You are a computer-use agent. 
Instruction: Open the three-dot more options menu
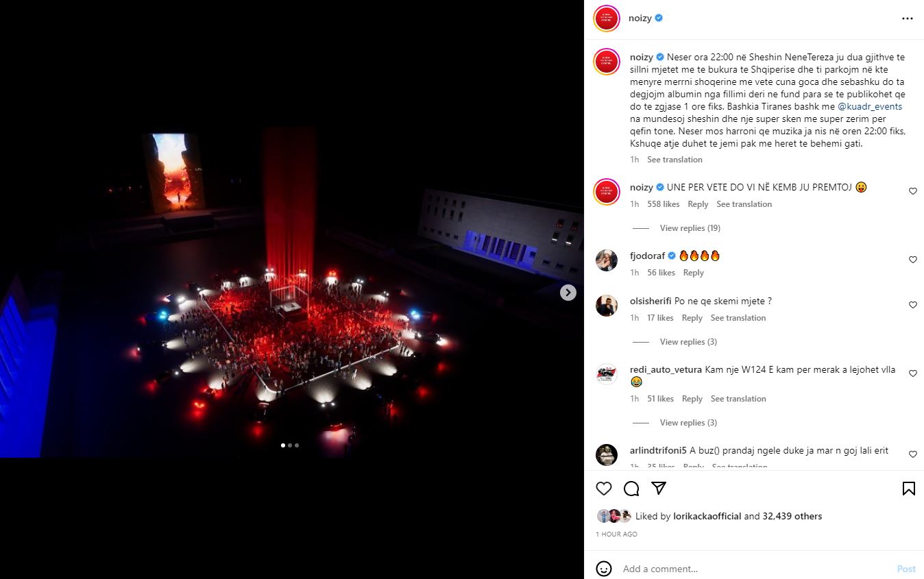pos(908,19)
